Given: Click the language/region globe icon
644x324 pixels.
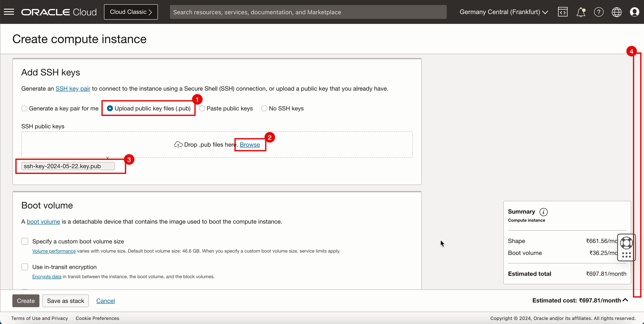Looking at the screenshot, I should (x=617, y=12).
